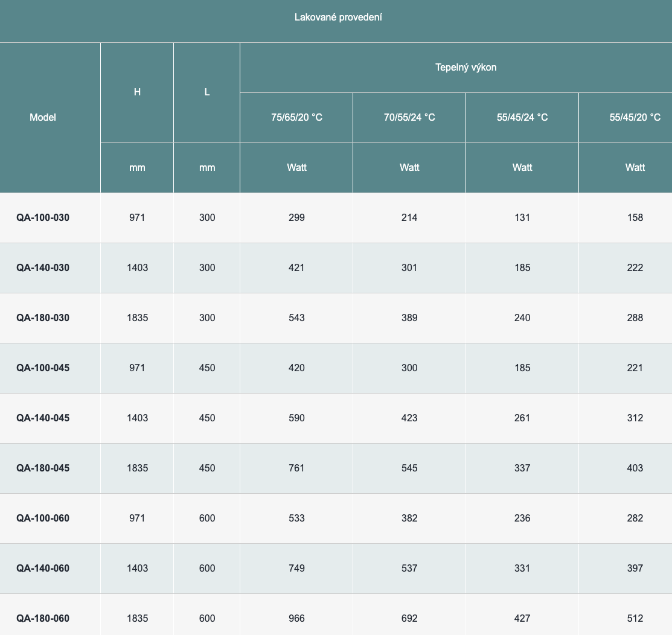Click the 966 Watt value cell
This screenshot has height=635, width=672.
click(296, 618)
